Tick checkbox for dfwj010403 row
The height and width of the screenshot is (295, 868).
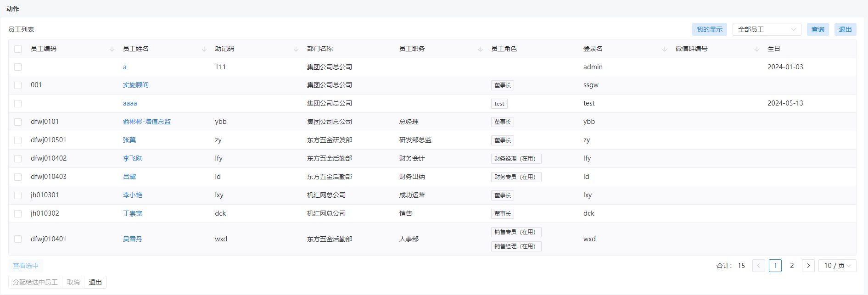pyautogui.click(x=18, y=177)
